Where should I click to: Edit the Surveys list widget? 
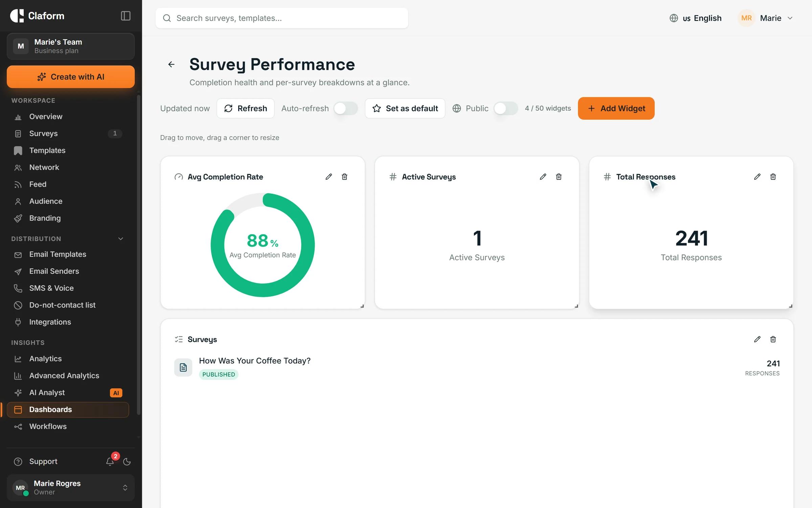[757, 339]
